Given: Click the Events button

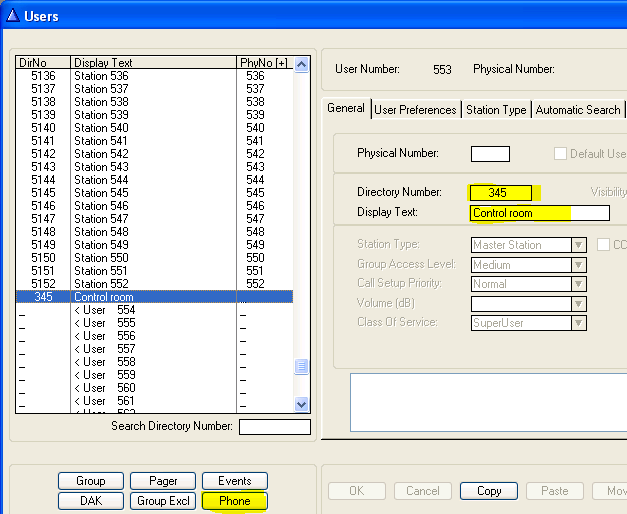Looking at the screenshot, I should 235,481.
